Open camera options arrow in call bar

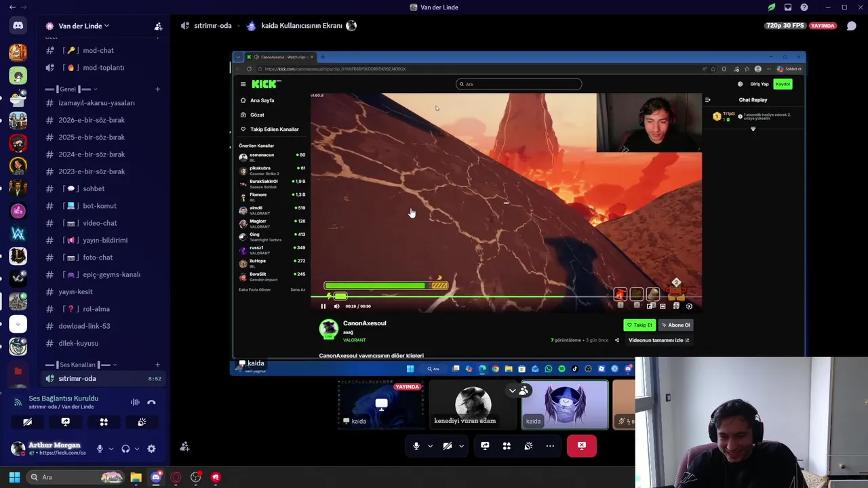pyautogui.click(x=461, y=446)
